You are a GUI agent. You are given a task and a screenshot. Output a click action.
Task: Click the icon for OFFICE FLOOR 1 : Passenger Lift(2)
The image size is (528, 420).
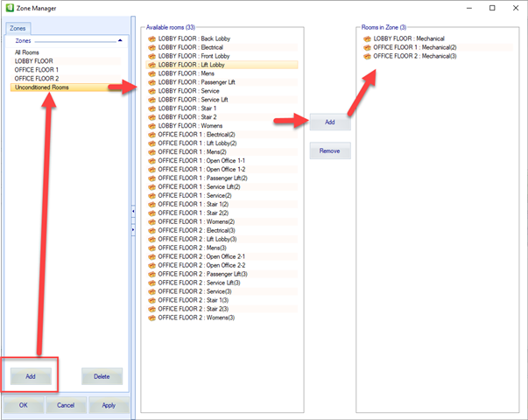[151, 178]
